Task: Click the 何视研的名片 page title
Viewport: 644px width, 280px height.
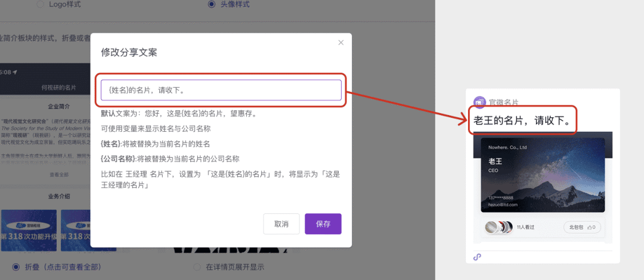Action: [58, 88]
